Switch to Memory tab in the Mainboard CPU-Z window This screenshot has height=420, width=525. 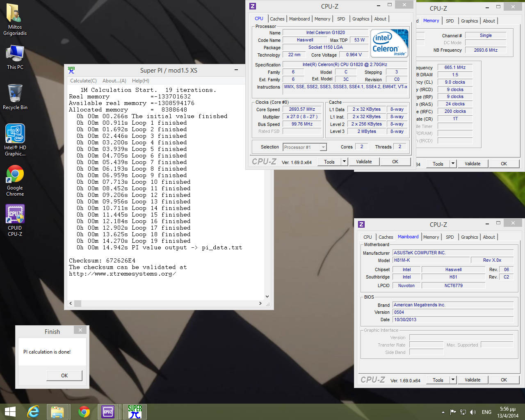click(x=431, y=237)
